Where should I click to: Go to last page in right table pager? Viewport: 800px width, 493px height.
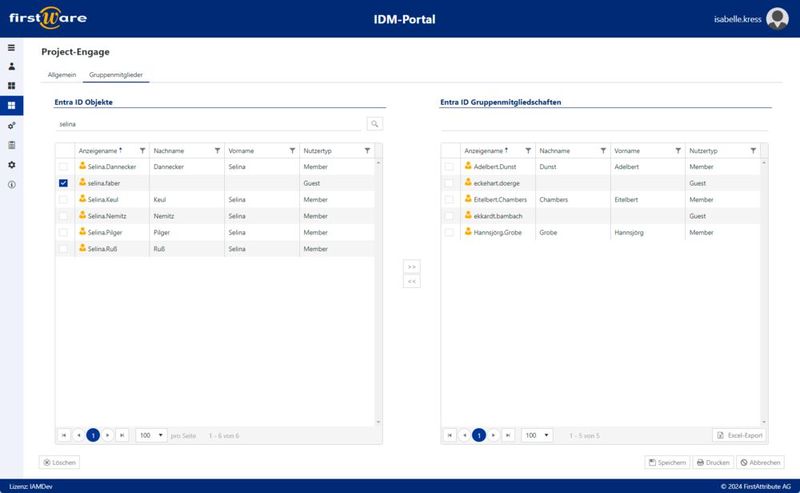[508, 435]
